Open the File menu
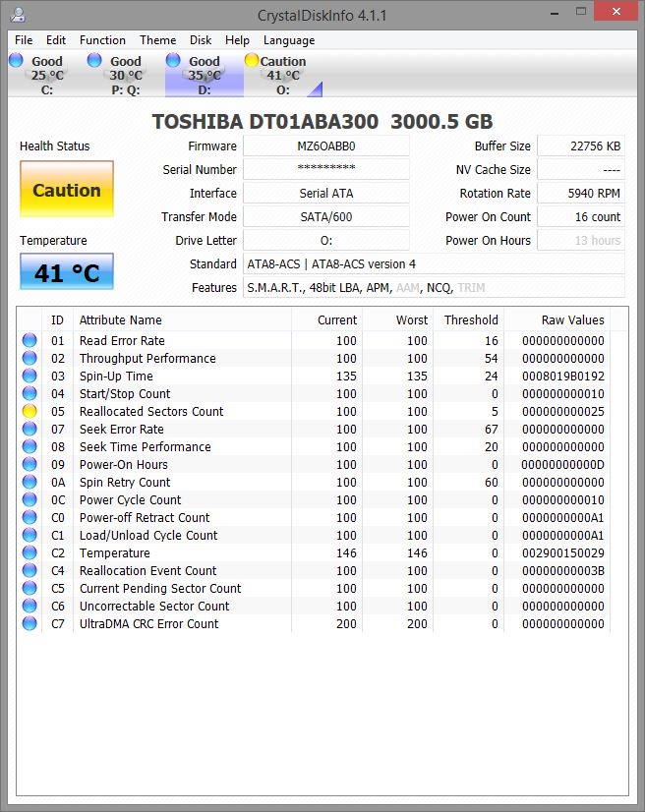 coord(24,40)
